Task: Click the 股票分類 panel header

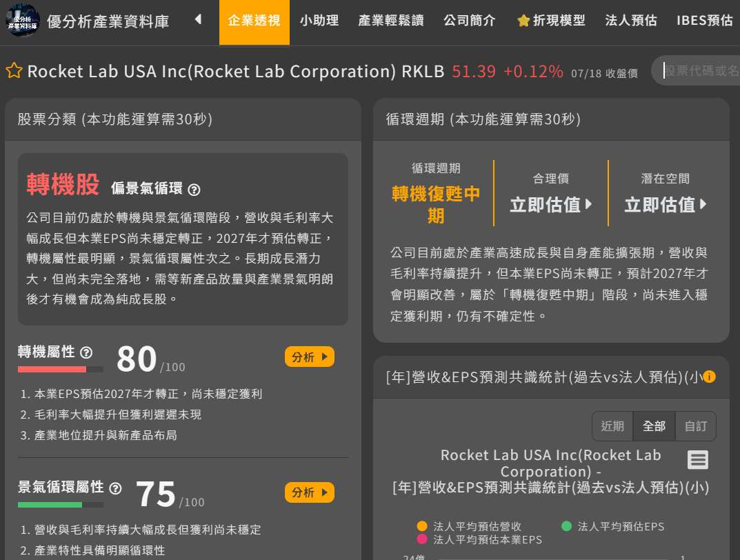Action: [x=183, y=119]
